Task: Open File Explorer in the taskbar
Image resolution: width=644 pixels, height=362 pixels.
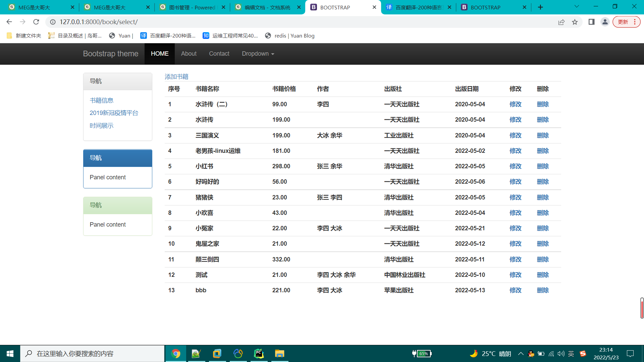Action: pos(279,354)
